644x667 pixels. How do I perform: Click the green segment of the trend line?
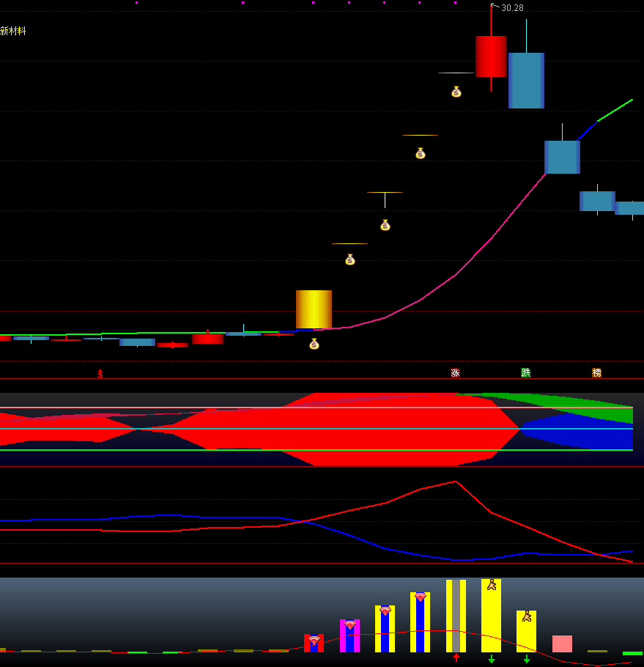[x=615, y=109]
